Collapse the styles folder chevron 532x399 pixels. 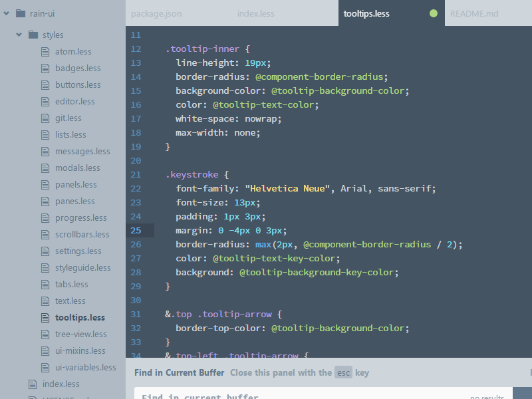coord(19,35)
